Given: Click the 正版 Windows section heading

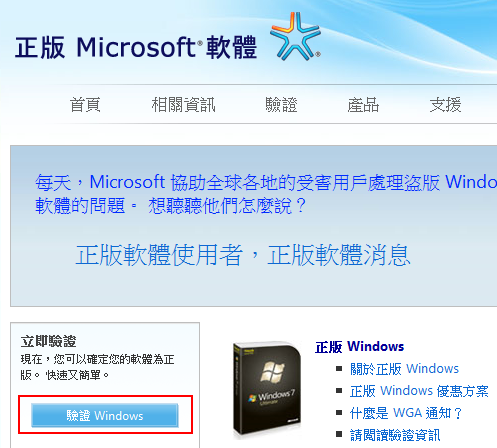Looking at the screenshot, I should coord(360,347).
